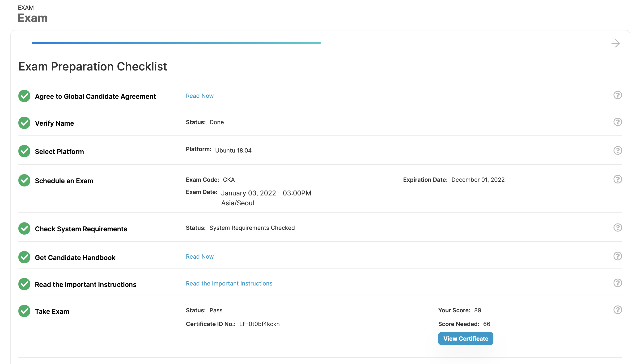This screenshot has width=636, height=364.
Task: Open help icon next to Verify Name
Action: coord(618,122)
